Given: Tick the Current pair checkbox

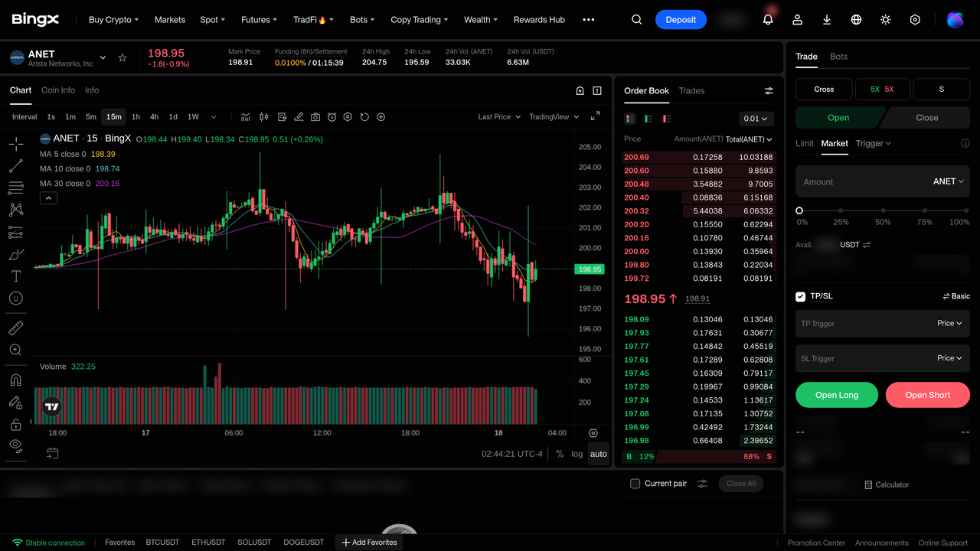Looking at the screenshot, I should tap(635, 484).
